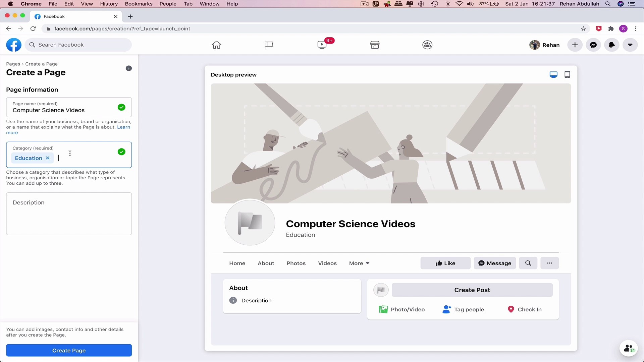
Task: Click the Learn more link
Action: point(123,127)
